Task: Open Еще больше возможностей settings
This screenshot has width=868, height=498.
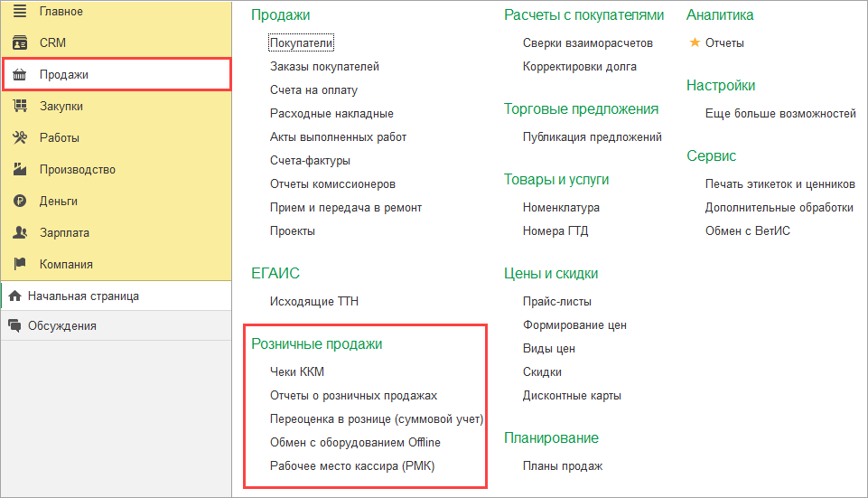Action: pos(780,113)
